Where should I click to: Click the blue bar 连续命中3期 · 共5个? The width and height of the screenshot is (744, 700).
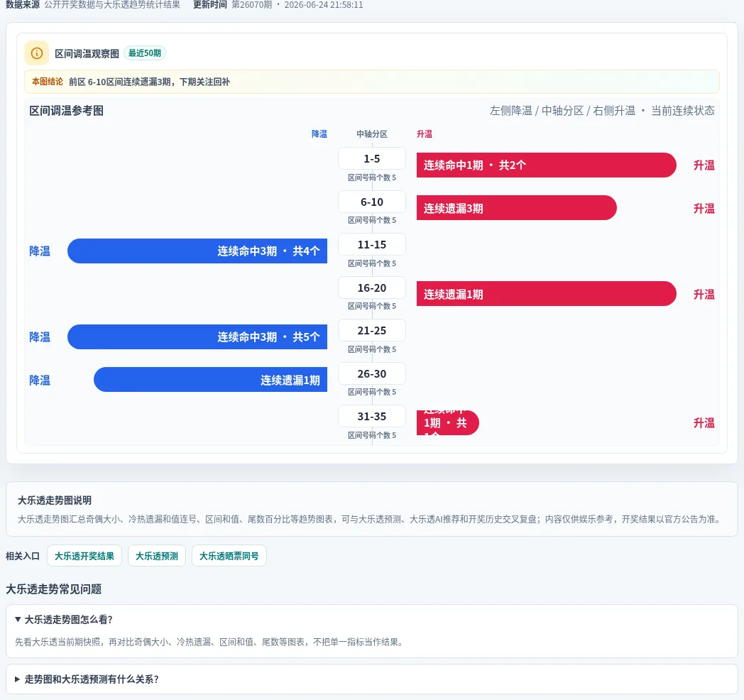tap(197, 337)
